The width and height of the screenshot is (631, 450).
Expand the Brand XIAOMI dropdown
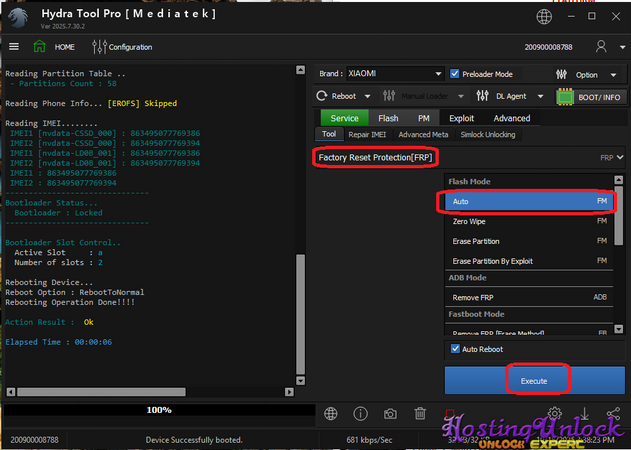tap(438, 74)
